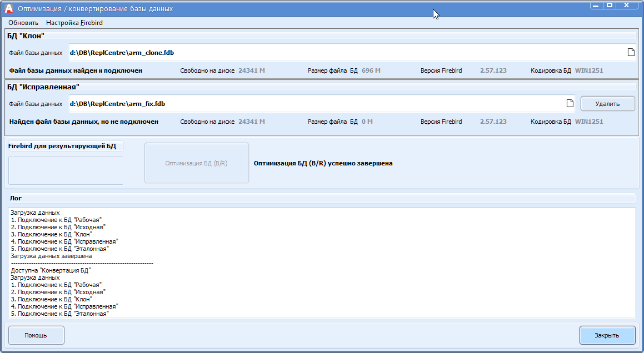
Task: Open the Настройка Firebird menu
Action: (74, 23)
